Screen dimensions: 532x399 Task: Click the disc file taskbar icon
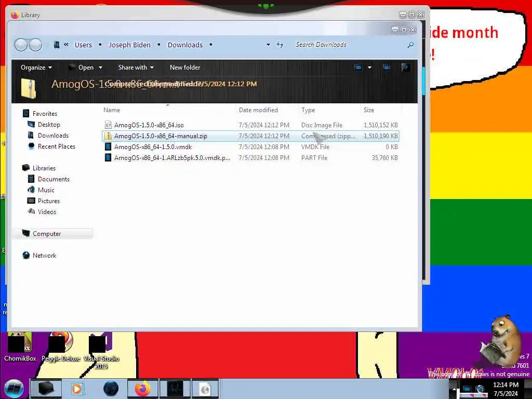205,389
